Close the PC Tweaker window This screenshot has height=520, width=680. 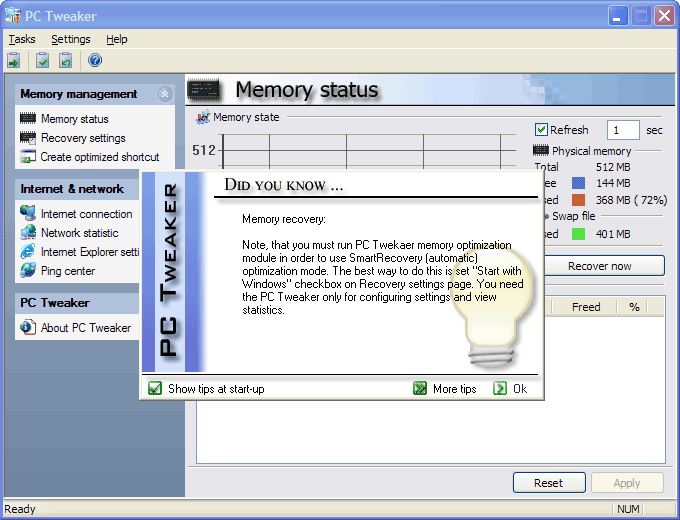(x=664, y=16)
